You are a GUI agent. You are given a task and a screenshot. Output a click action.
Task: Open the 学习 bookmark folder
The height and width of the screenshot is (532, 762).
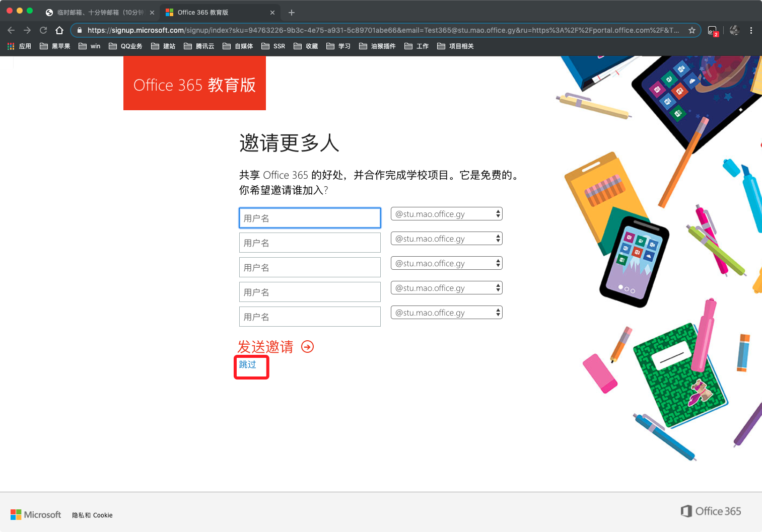(338, 46)
